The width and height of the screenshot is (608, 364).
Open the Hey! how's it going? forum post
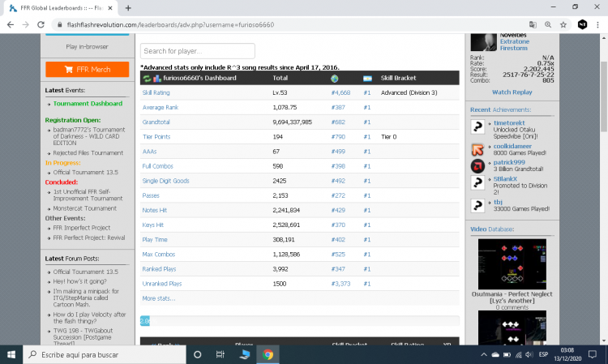79,281
